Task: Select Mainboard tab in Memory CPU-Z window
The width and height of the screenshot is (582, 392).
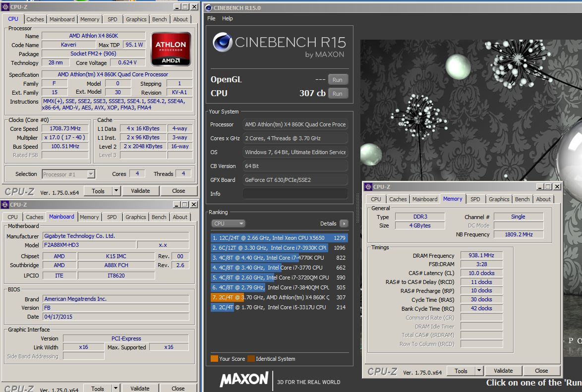Action: point(425,199)
